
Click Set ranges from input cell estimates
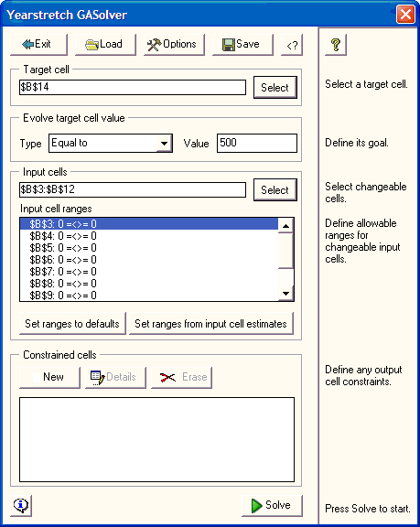[211, 323]
